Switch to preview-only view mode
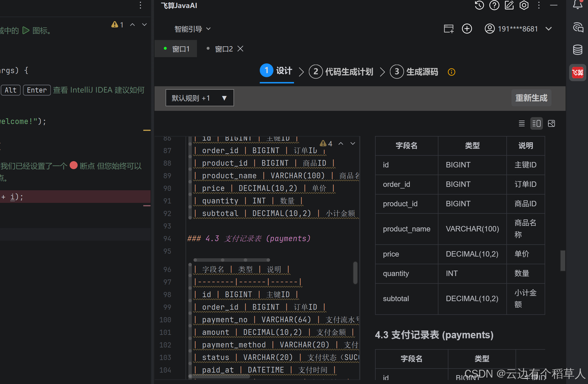The height and width of the screenshot is (384, 588). 552,123
